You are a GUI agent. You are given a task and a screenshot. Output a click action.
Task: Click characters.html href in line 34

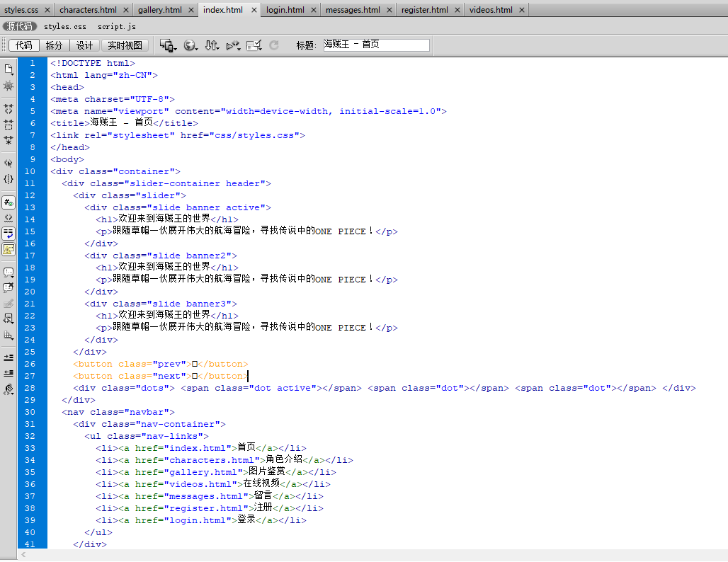[211, 460]
